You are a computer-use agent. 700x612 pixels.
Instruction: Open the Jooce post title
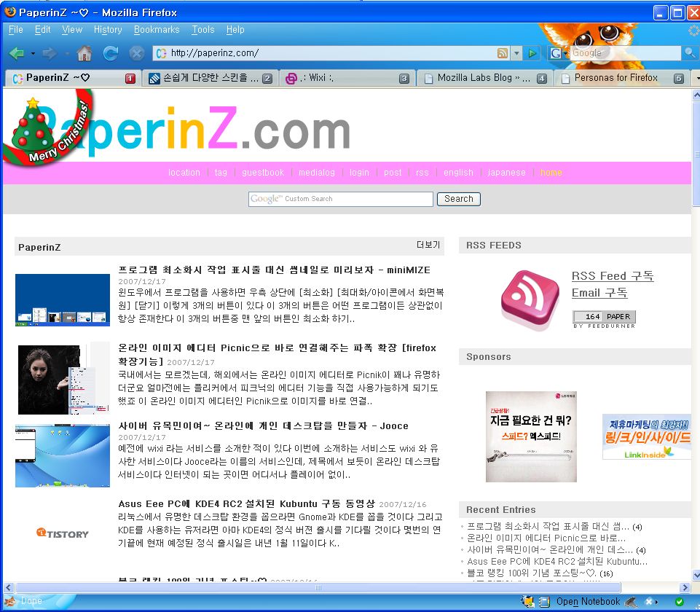(x=263, y=426)
